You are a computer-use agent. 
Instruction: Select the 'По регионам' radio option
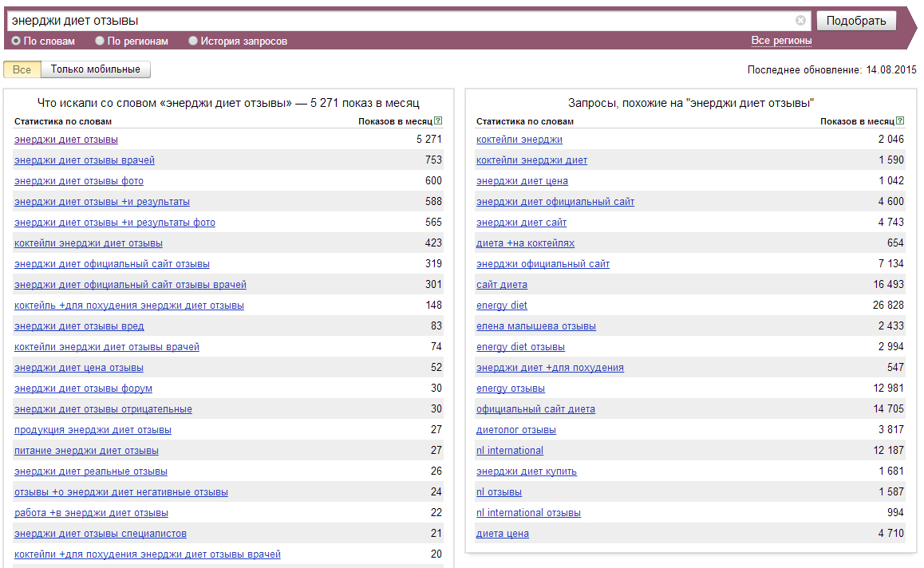[x=100, y=41]
